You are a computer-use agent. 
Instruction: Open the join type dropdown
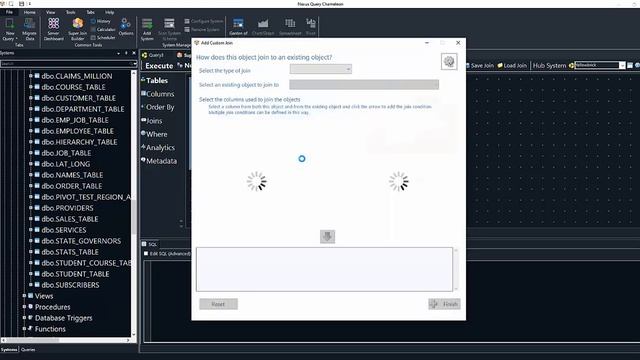pyautogui.click(x=321, y=69)
